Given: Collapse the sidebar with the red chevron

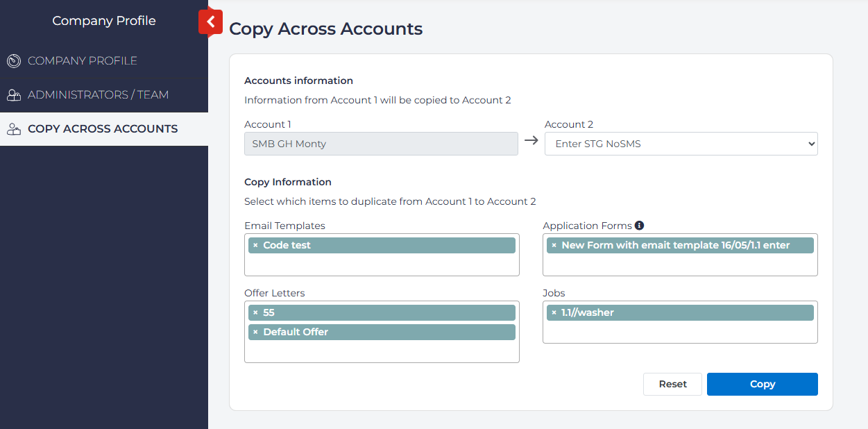Looking at the screenshot, I should pos(210,22).
